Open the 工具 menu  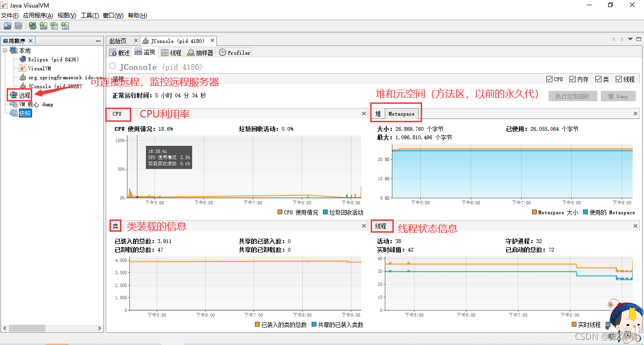[90, 16]
